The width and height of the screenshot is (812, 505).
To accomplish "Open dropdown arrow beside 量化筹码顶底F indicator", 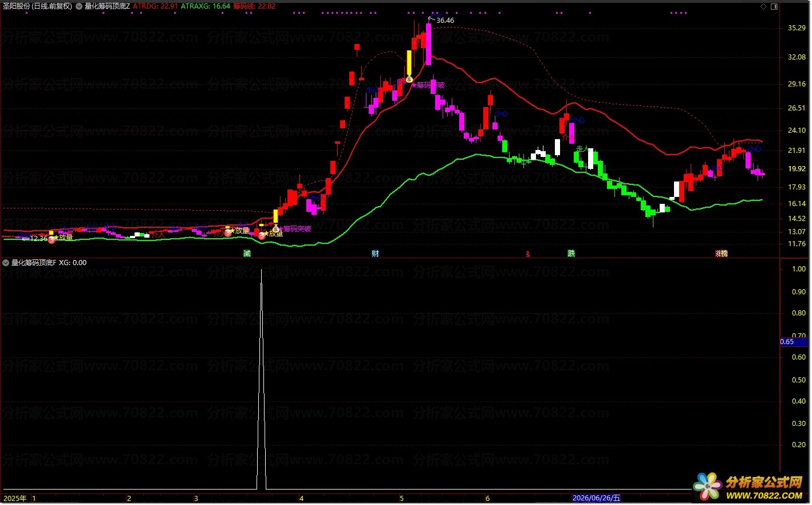I will click(6, 263).
